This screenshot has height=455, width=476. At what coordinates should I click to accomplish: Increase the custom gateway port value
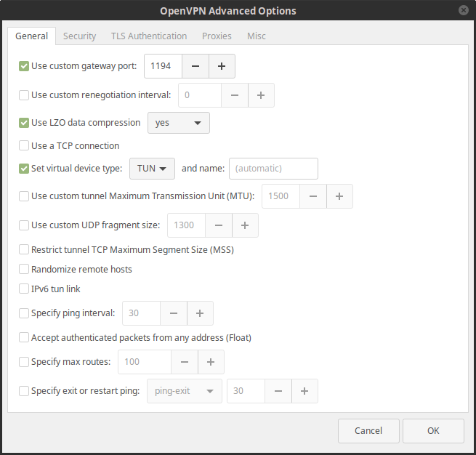point(222,66)
